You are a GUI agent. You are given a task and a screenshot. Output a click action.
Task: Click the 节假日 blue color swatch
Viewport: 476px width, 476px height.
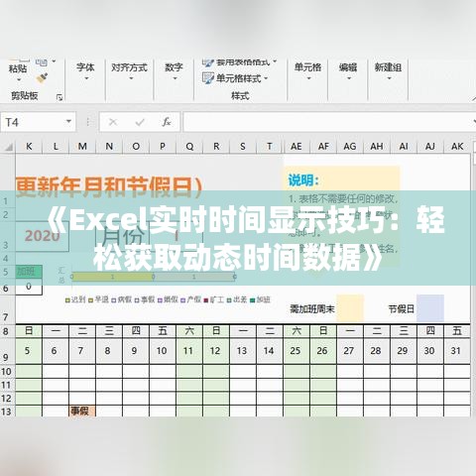[430, 308]
